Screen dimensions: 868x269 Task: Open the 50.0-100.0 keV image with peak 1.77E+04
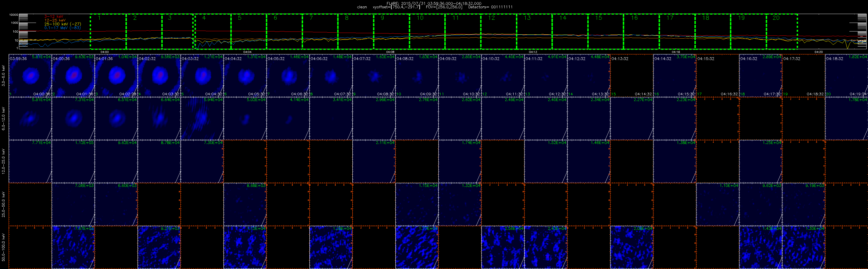pyautogui.click(x=417, y=247)
